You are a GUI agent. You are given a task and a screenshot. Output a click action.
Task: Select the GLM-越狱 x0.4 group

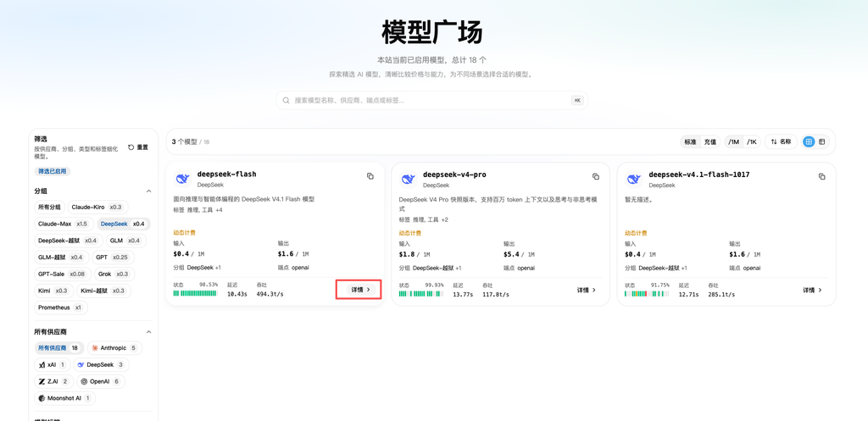[x=61, y=258]
